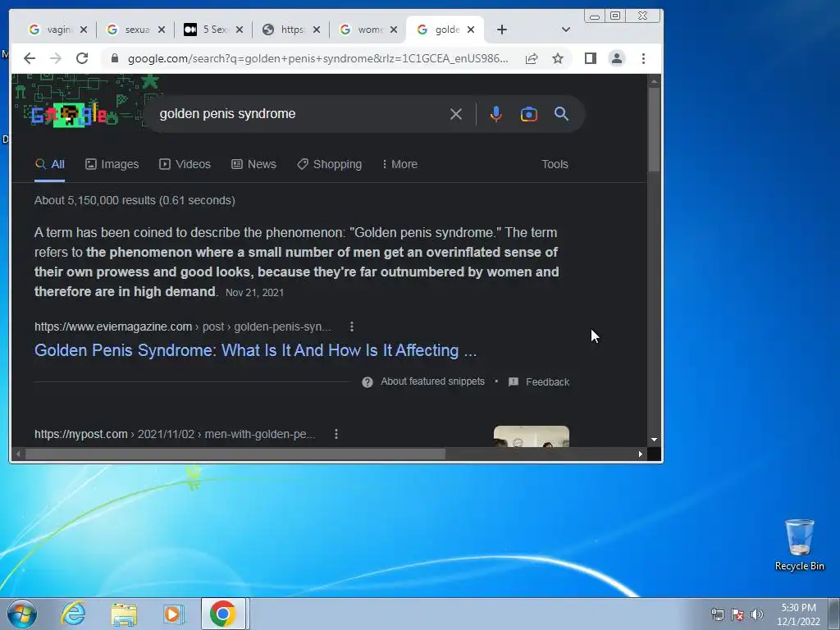Click the eviemagazine.com URL breadcrumb
This screenshot has width=840, height=630.
coord(183,326)
